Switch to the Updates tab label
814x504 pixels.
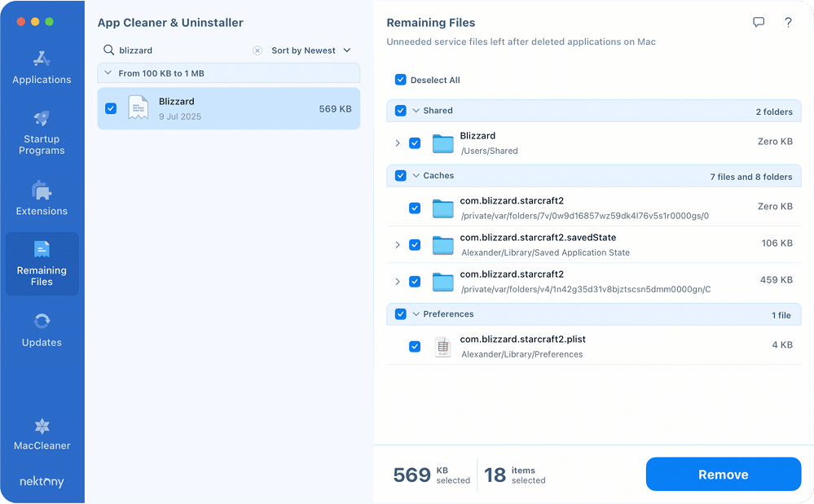pyautogui.click(x=42, y=342)
